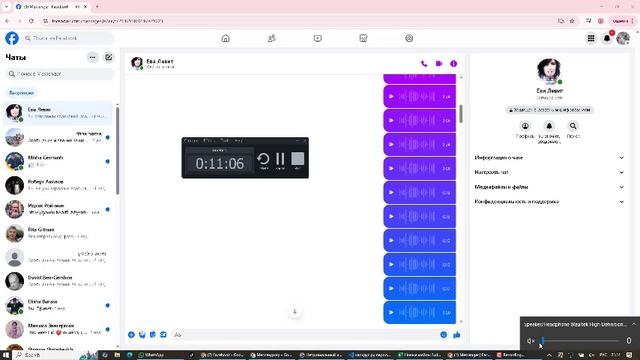Open the Facebook logo home link
The width and height of the screenshot is (640, 360).
point(12,38)
